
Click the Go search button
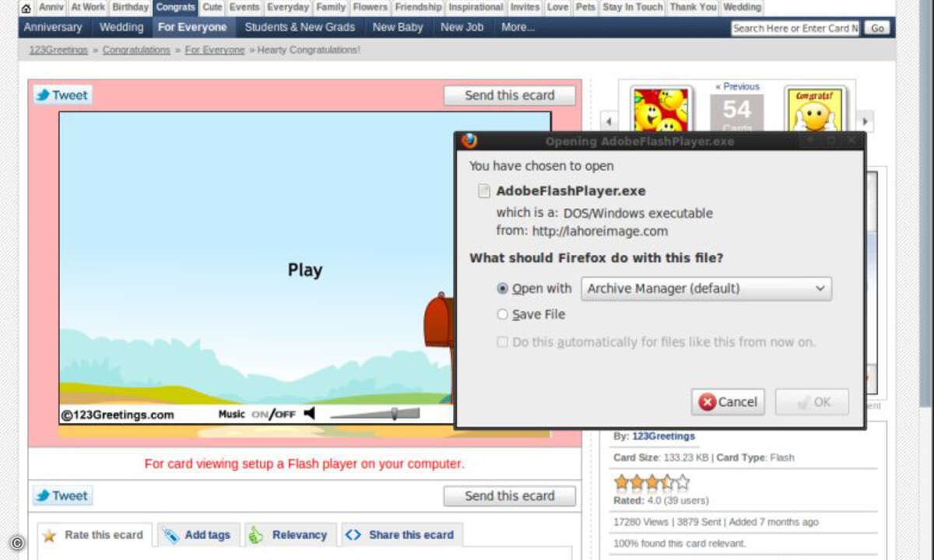tap(876, 28)
